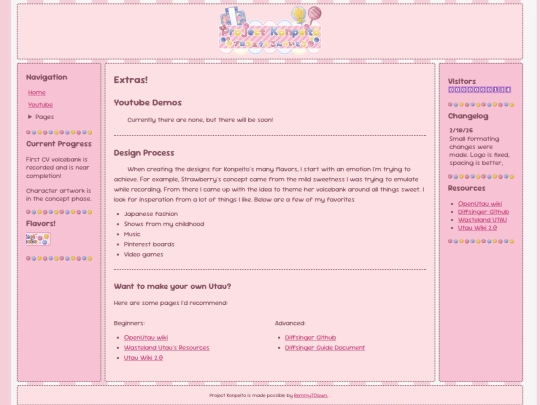Open the footer credit link
540x405 pixels.
coord(310,395)
